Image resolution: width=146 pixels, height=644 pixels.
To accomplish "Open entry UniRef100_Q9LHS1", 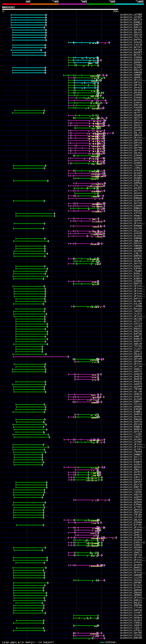I will 131,153.
